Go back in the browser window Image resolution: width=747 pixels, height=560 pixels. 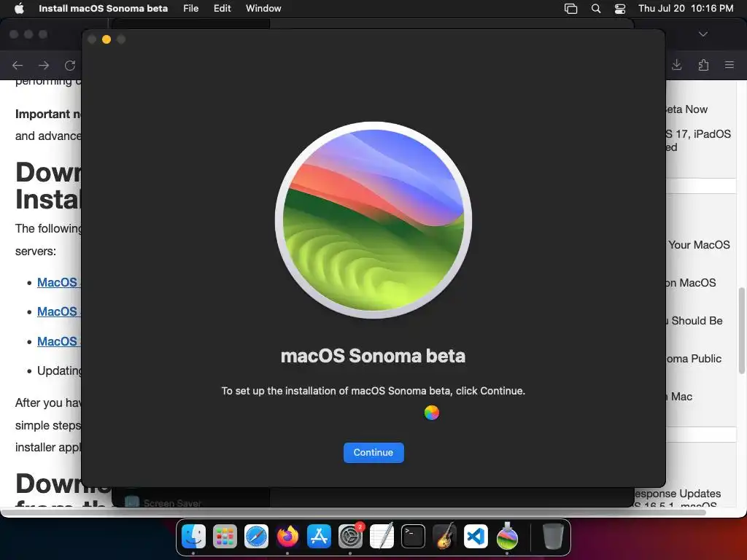[18, 65]
